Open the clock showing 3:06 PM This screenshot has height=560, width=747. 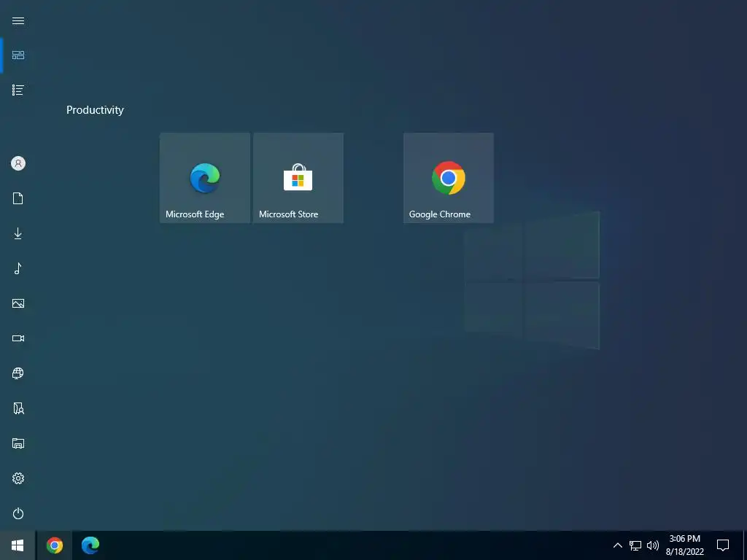(684, 545)
